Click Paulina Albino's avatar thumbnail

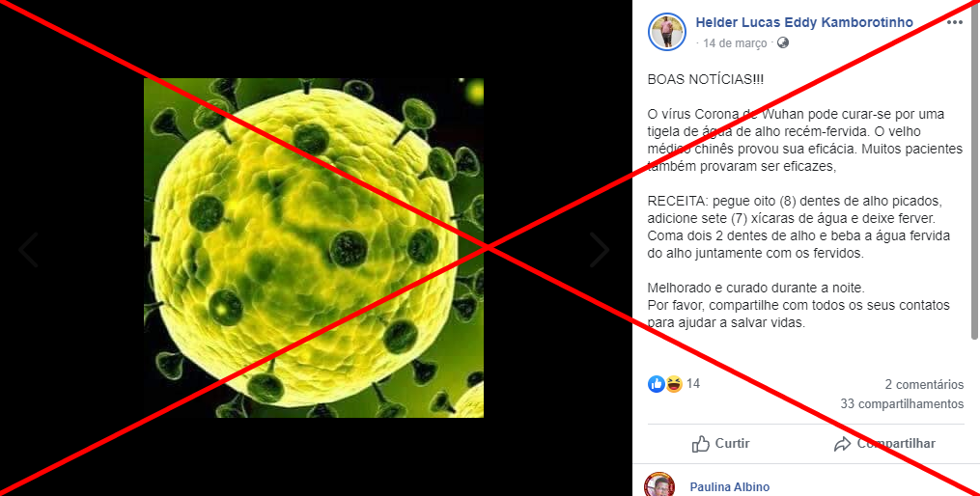(658, 484)
